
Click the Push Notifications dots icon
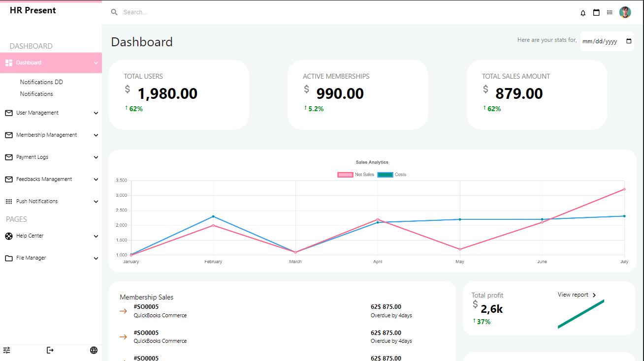point(9,202)
